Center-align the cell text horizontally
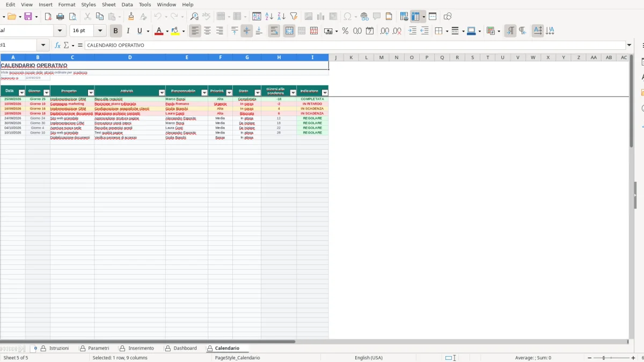This screenshot has width=644, height=362. (x=207, y=31)
